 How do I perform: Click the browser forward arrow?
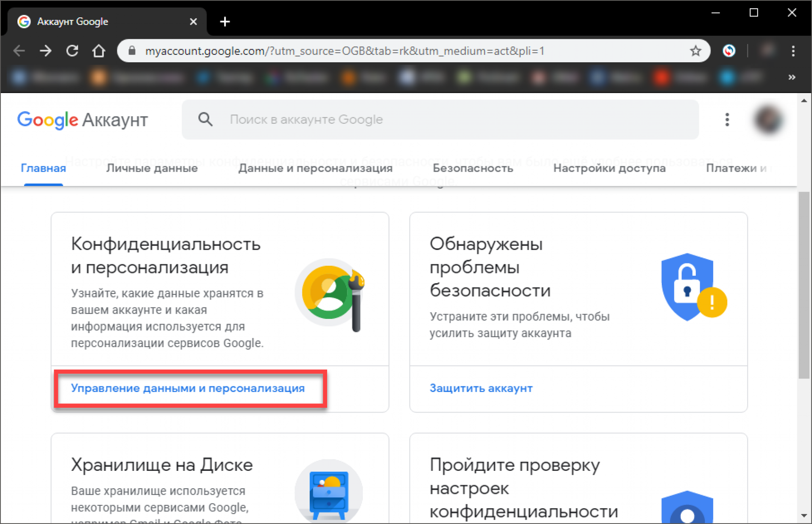click(x=46, y=51)
